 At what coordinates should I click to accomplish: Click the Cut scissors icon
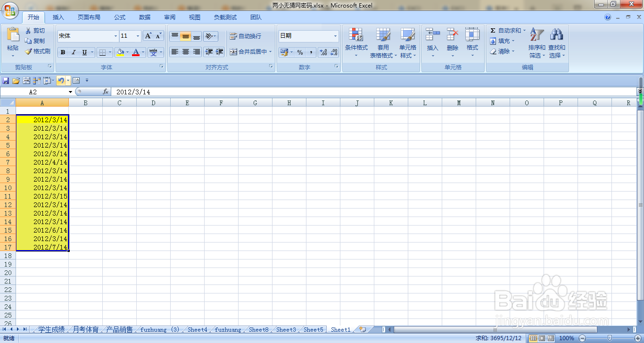click(28, 31)
